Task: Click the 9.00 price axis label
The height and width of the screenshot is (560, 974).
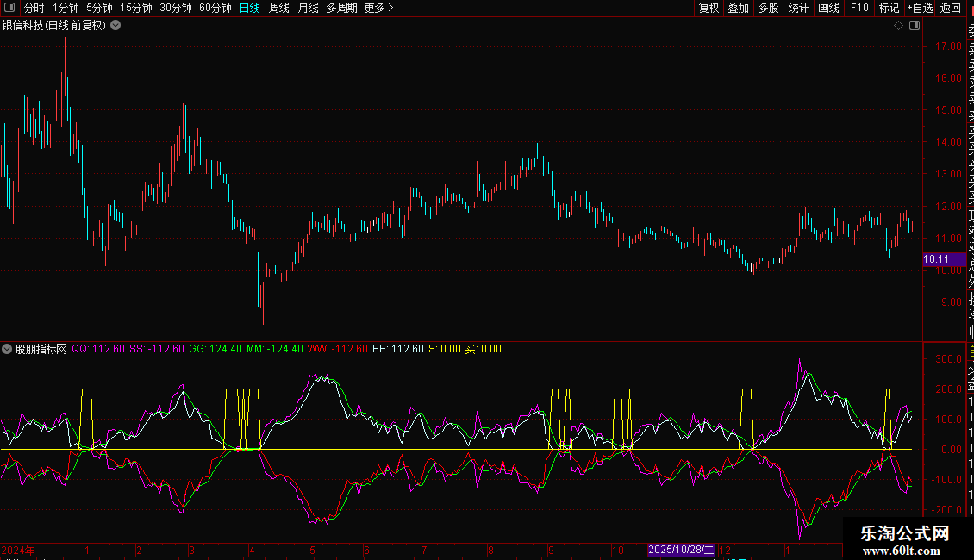Action: coord(952,302)
